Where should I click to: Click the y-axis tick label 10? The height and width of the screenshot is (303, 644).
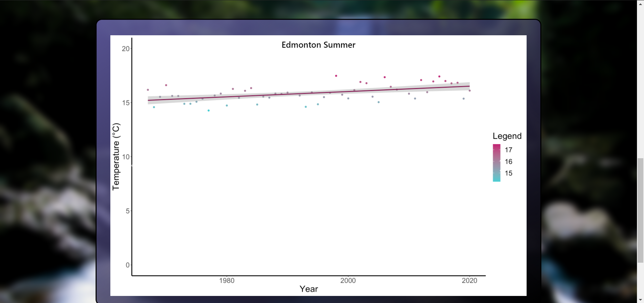tap(125, 157)
